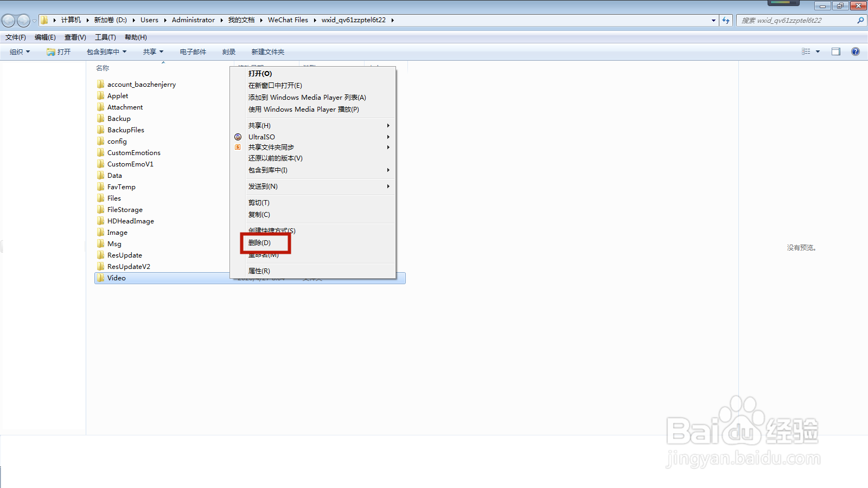Click the folder icon next to FileStorage
This screenshot has height=488, width=868.
100,209
